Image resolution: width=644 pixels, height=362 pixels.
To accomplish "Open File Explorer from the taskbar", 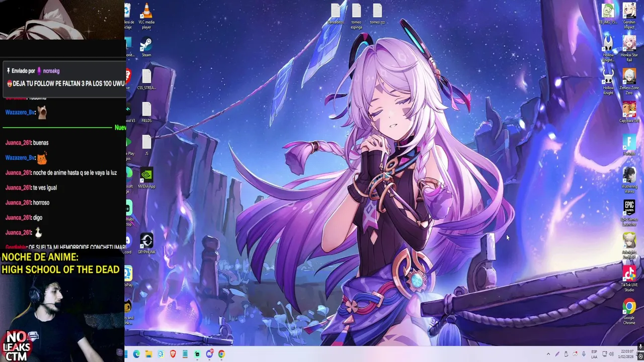I will click(x=148, y=354).
